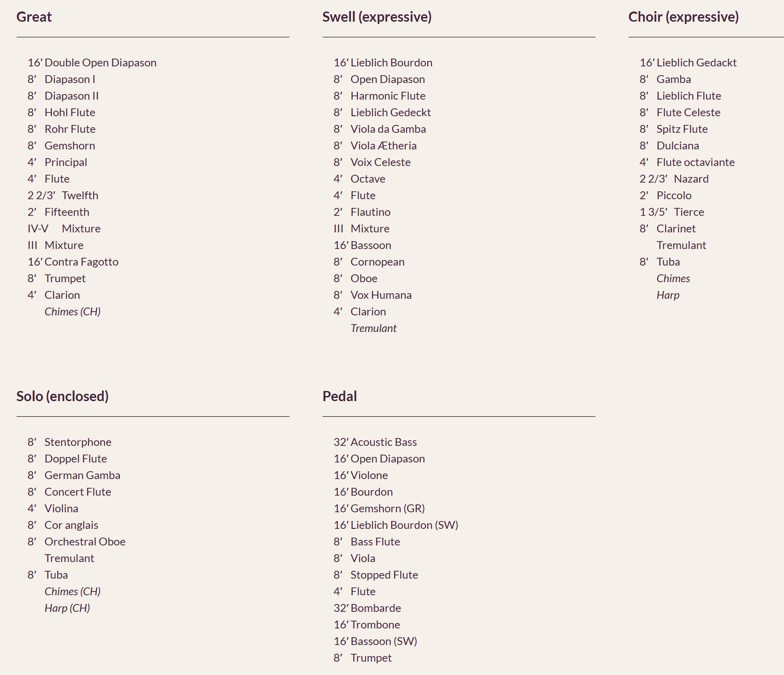784x675 pixels.
Task: Select the Double Open Diapason stop
Action: pos(100,63)
